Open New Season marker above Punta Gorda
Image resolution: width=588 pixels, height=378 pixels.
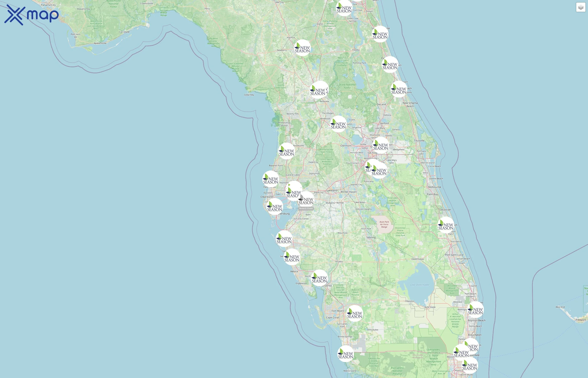(319, 278)
